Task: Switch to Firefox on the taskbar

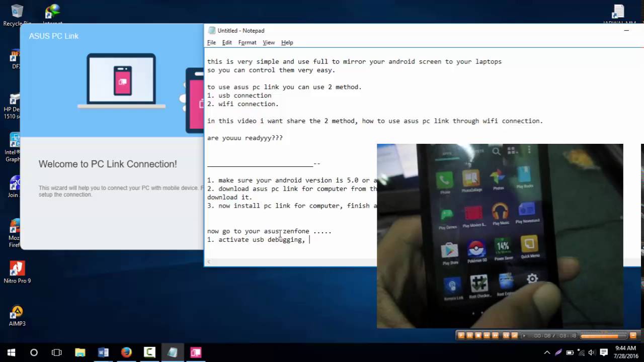Action: [x=126, y=352]
